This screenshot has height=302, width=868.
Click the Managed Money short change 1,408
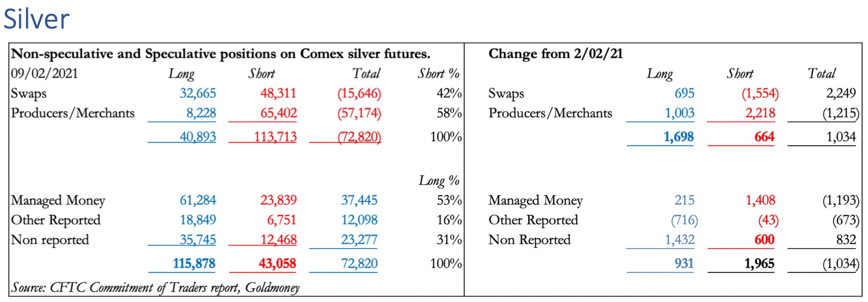(x=760, y=200)
